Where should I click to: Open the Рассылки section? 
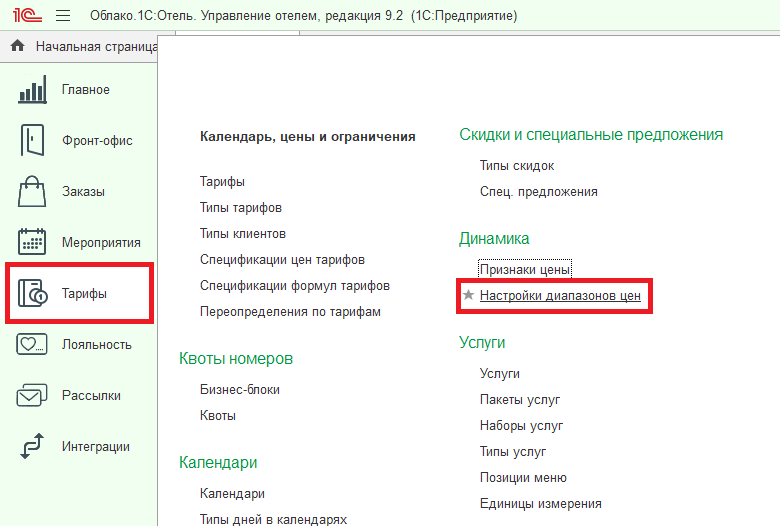pyautogui.click(x=91, y=396)
